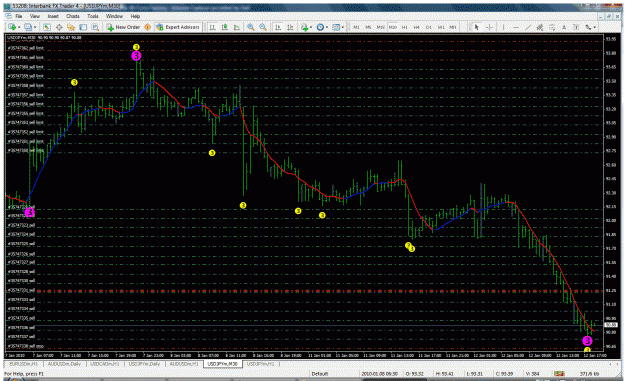
Task: Click the 371/6 kb connection status
Action: [x=590, y=374]
